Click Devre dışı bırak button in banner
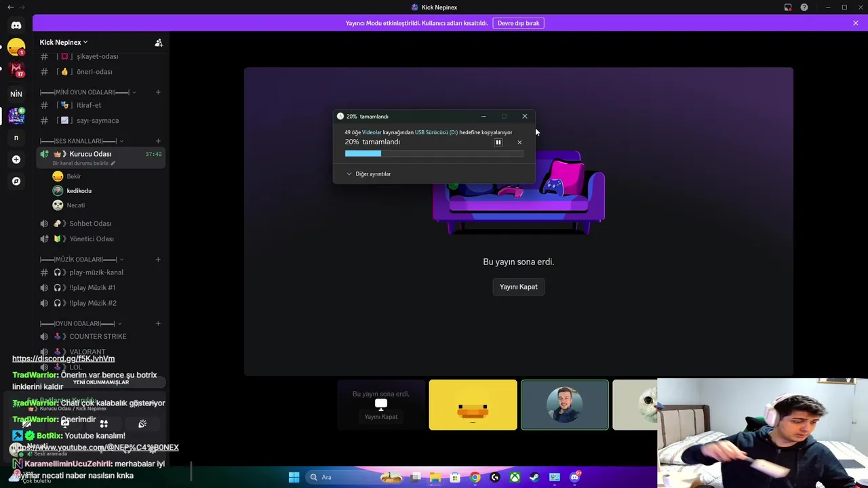The width and height of the screenshot is (868, 488). [518, 23]
